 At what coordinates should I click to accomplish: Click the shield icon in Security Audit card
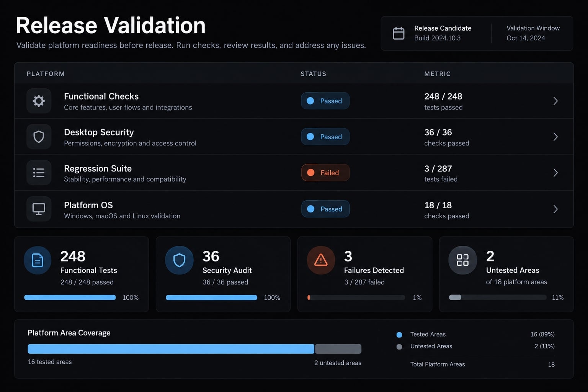[x=179, y=260]
